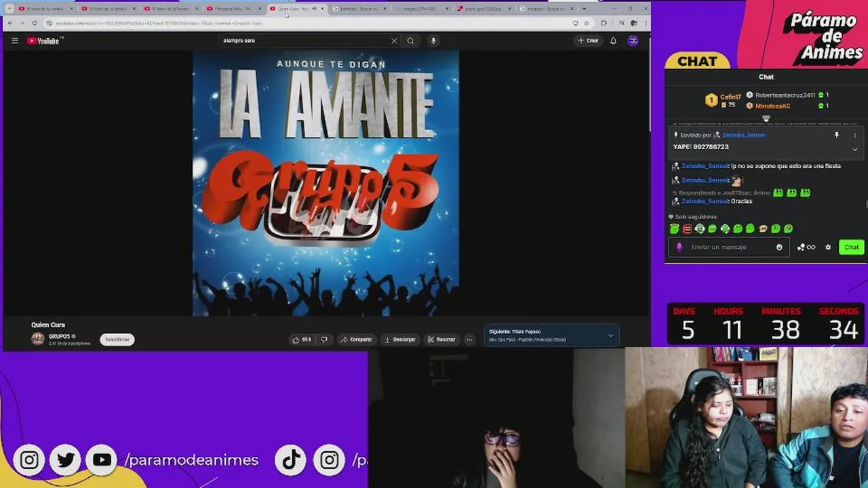Subscribe to the GRUPO5 channel
This screenshot has width=868, height=488.
[117, 340]
